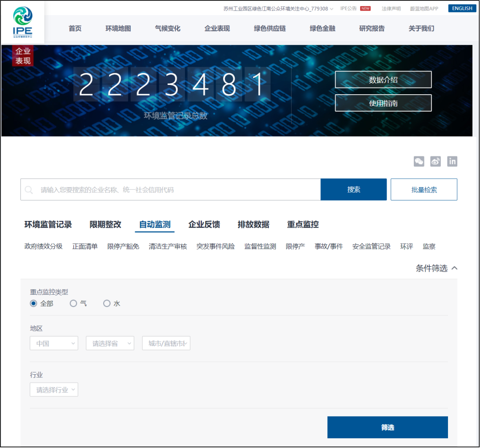This screenshot has height=448, width=480.
Task: Click the 数据介绍 banner button
Action: point(383,80)
